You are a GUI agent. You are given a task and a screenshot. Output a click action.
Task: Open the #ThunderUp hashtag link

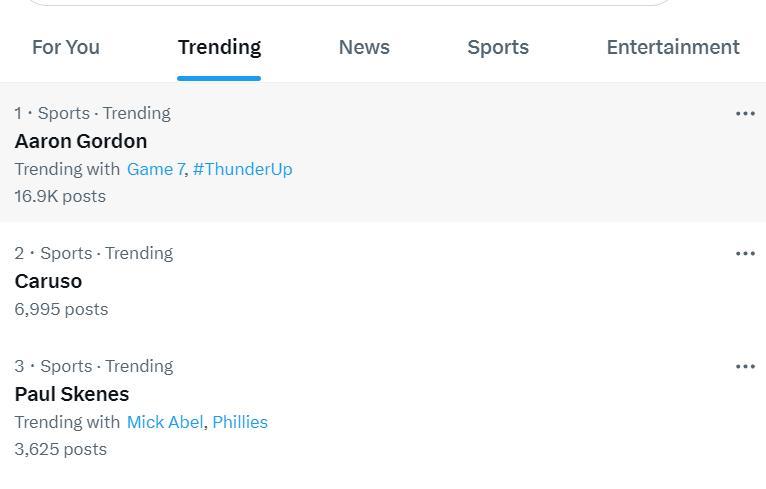(x=242, y=169)
